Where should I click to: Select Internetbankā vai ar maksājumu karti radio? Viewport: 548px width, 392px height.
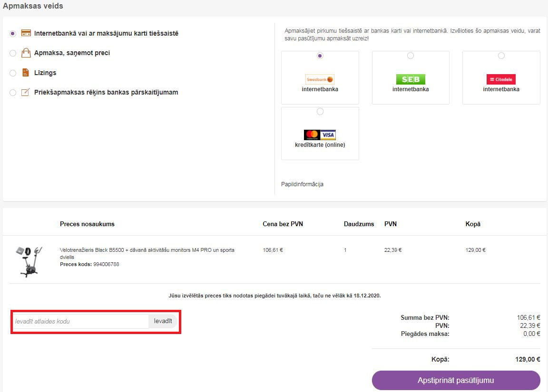tap(13, 34)
